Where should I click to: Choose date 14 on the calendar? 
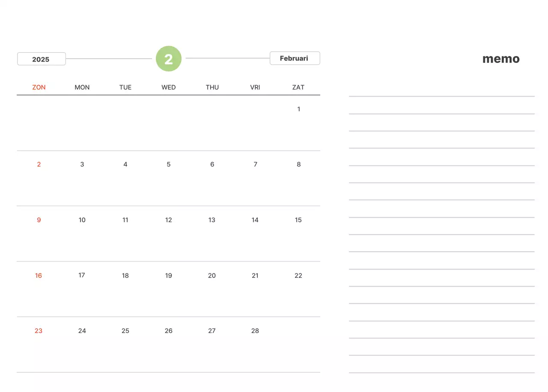(x=255, y=220)
